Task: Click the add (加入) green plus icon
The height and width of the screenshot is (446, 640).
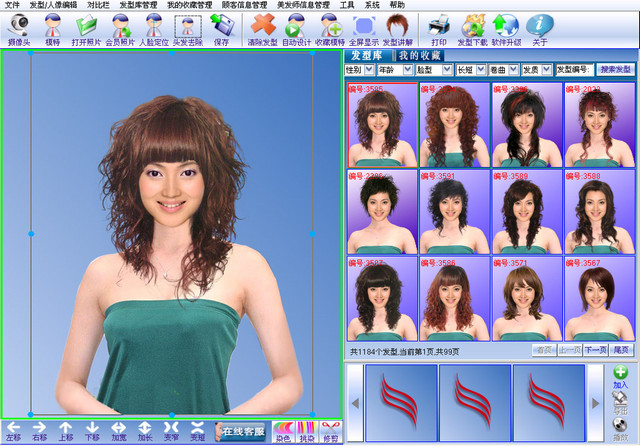Action: point(621,377)
